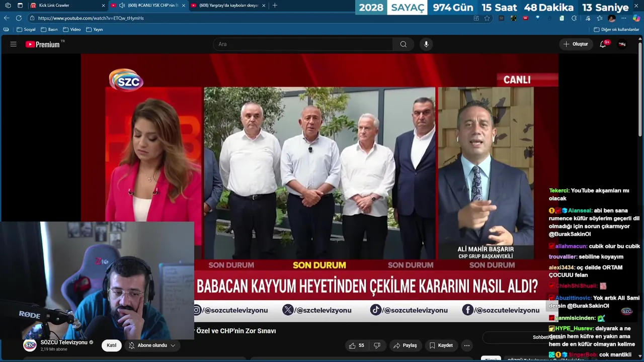Open browser settings and more menu
644x362 pixels.
tap(624, 18)
